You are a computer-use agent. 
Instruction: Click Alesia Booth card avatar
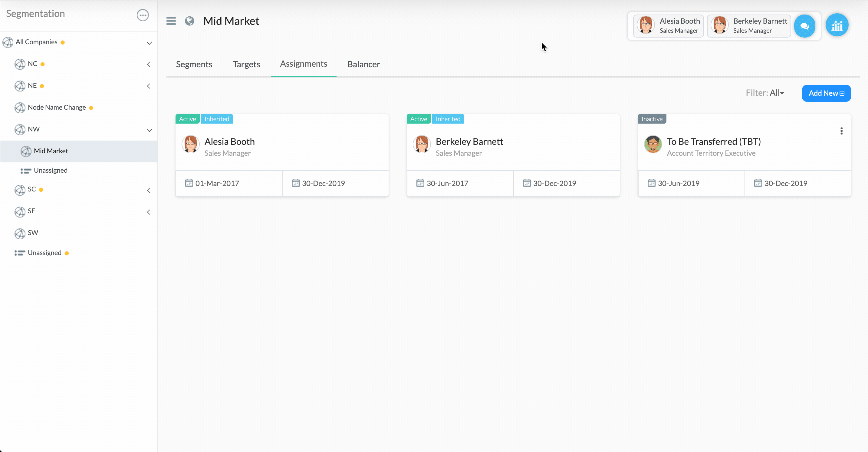(191, 145)
